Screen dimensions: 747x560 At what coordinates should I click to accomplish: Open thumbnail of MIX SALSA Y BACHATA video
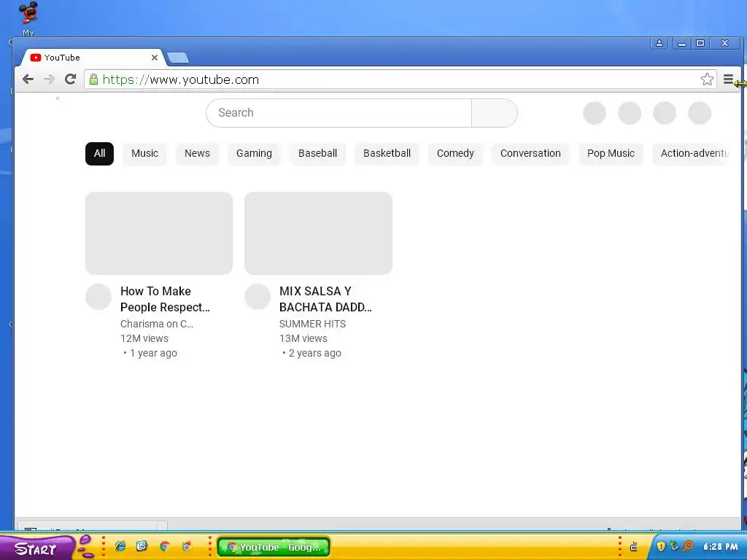click(x=318, y=233)
